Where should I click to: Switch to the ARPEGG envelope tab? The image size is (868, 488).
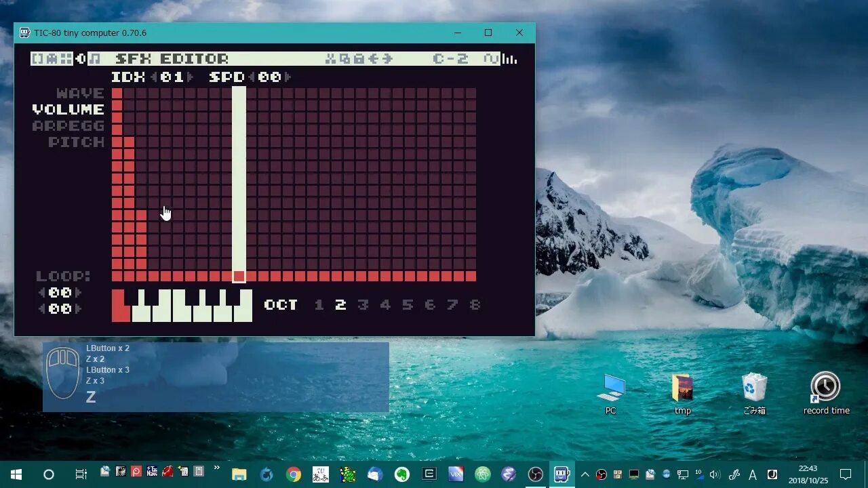point(68,126)
